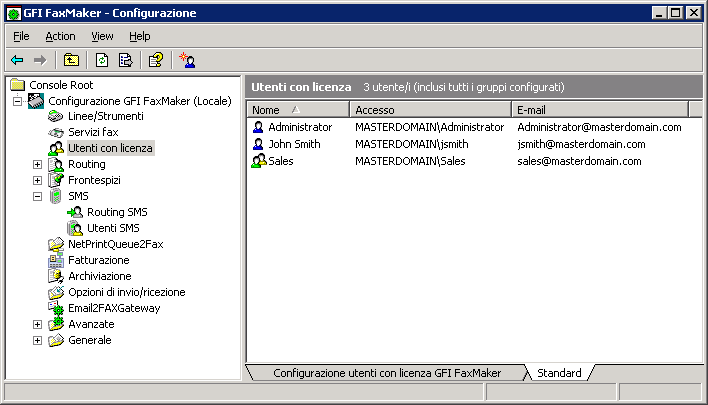708x405 pixels.
Task: Open the Action menu
Action: pos(60,36)
